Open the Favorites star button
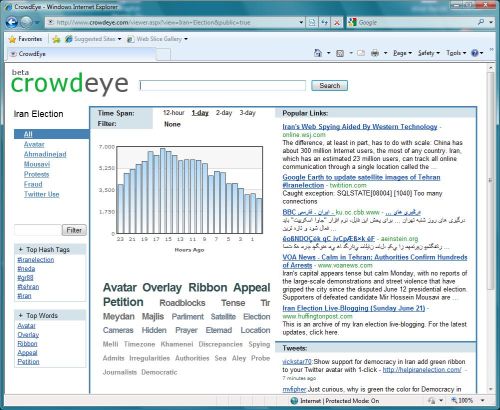 tap(25, 39)
